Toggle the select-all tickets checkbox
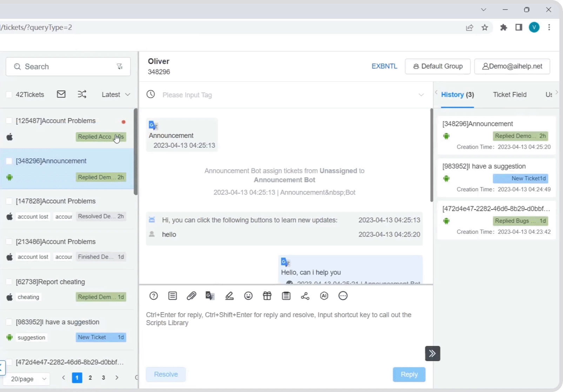The image size is (563, 392). pos(9,94)
